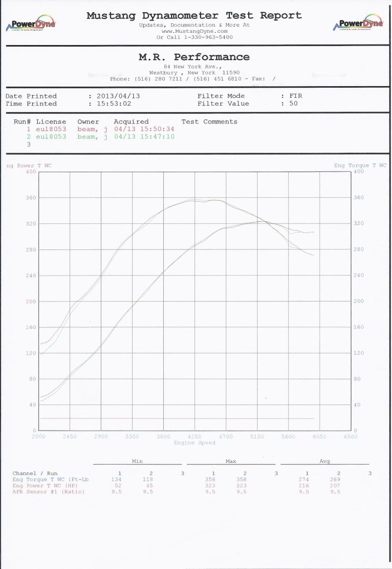Screen dimensions: 392x569
Task: Select the 'M.R. Performance' heading
Action: point(194,57)
